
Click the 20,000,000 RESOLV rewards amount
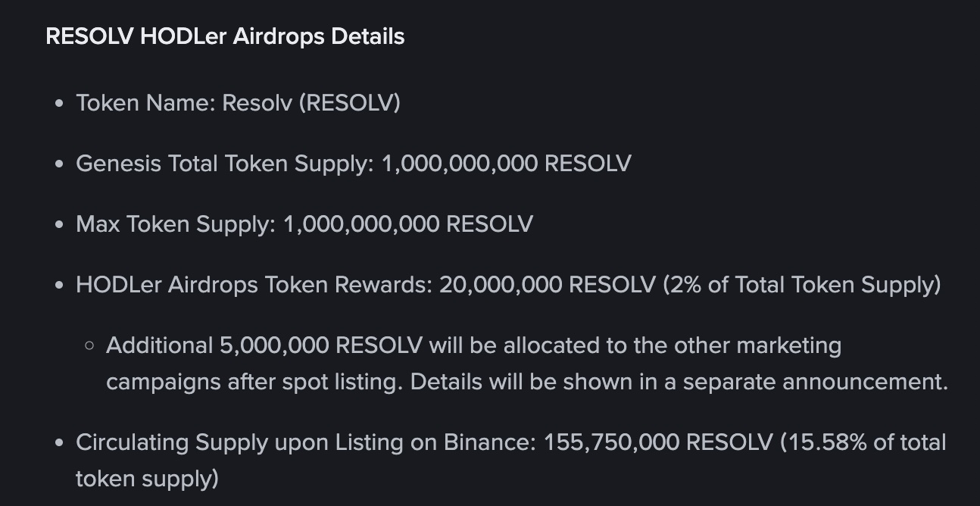point(548,284)
